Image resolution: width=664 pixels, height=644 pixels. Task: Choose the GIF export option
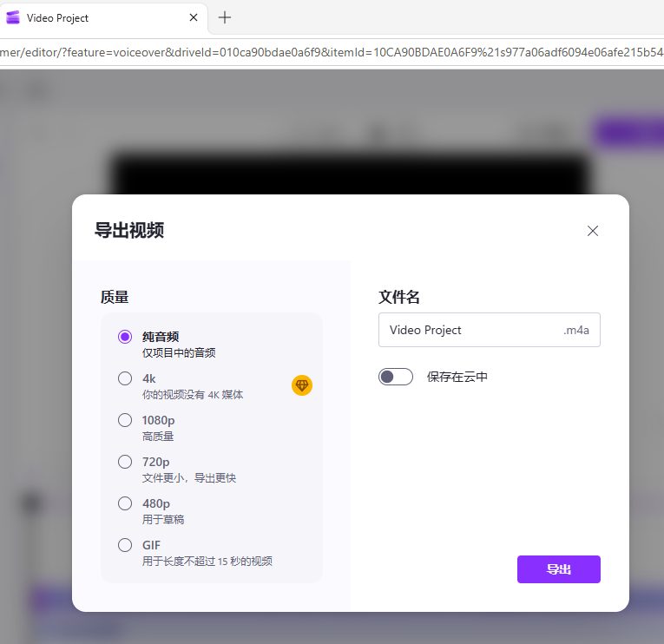125,545
